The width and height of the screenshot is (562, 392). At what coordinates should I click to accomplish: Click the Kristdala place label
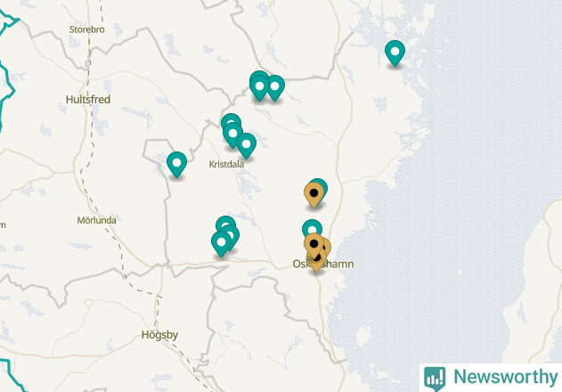[x=226, y=164]
